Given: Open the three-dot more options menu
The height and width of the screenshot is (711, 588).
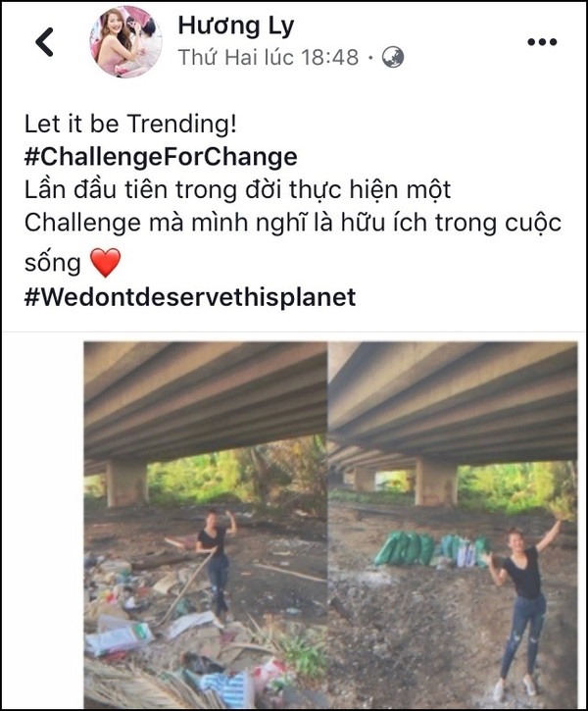Looking at the screenshot, I should pos(542,42).
